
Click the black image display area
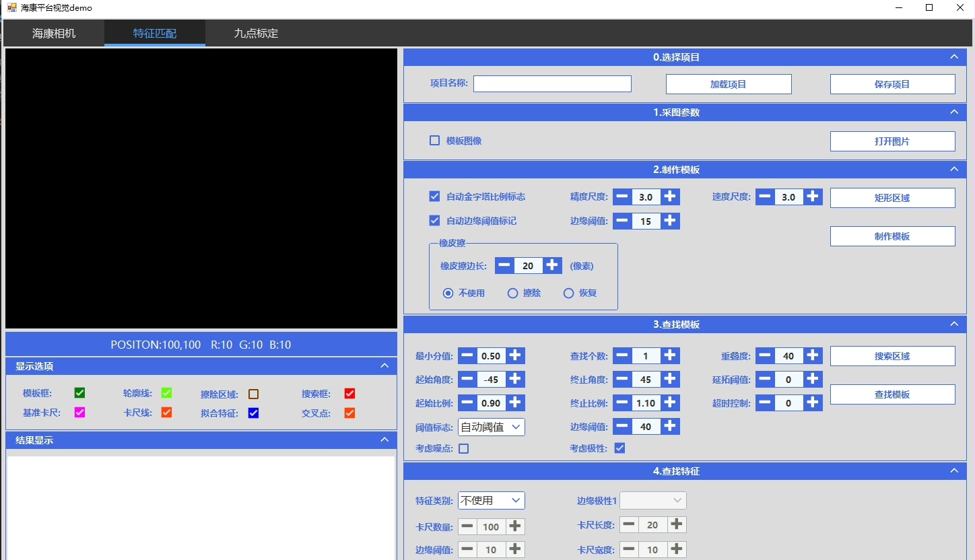click(201, 188)
